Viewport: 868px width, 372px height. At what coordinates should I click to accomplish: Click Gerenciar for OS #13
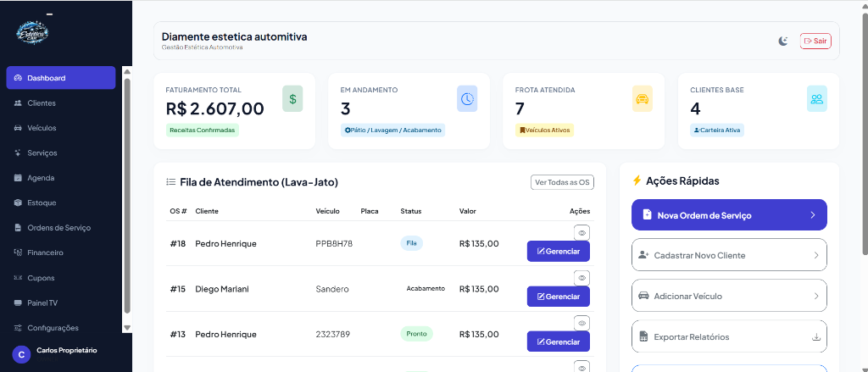tap(558, 341)
